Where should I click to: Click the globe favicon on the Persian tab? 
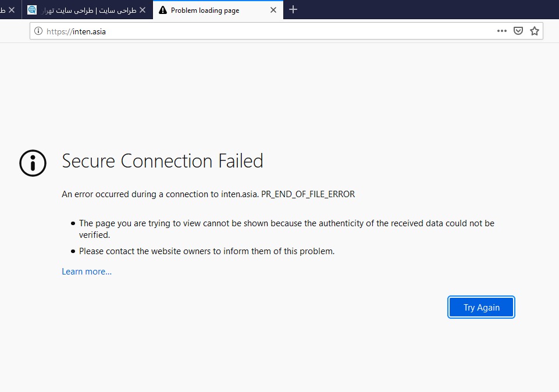(x=32, y=10)
